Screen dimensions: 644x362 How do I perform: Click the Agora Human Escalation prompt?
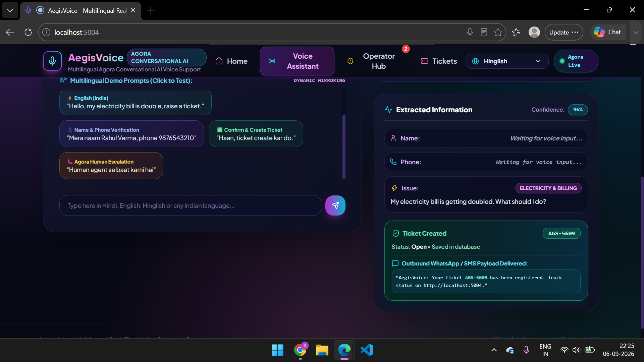tap(111, 166)
